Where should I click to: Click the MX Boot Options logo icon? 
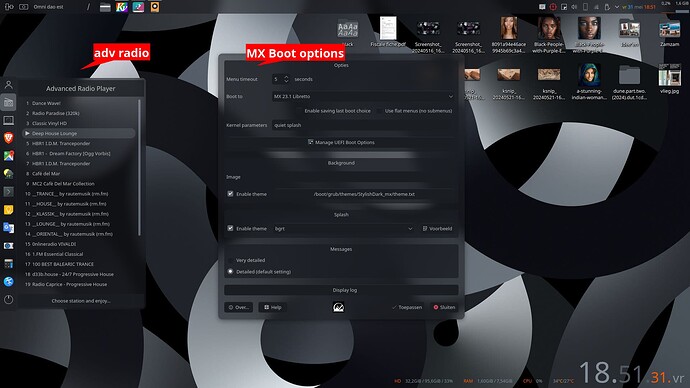tap(338, 307)
